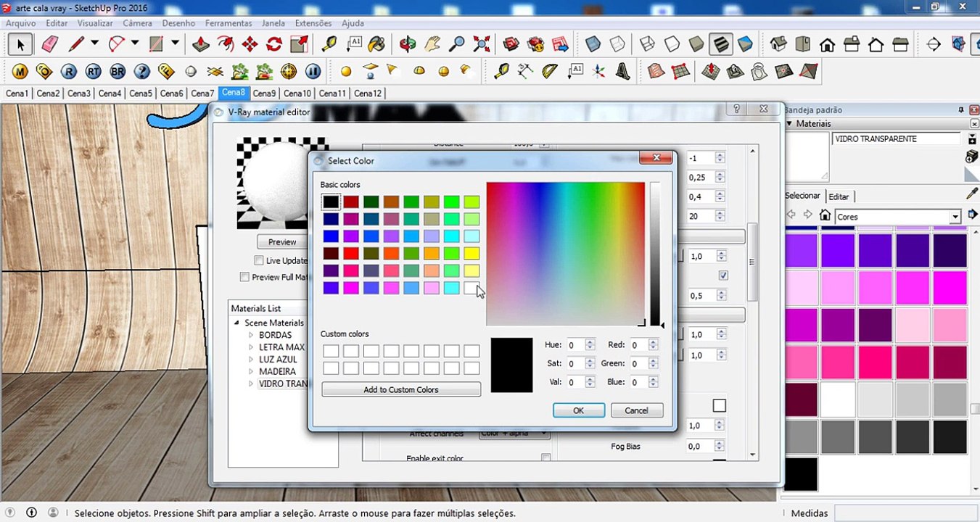Choose the Zoom magnifier tool

point(456,45)
